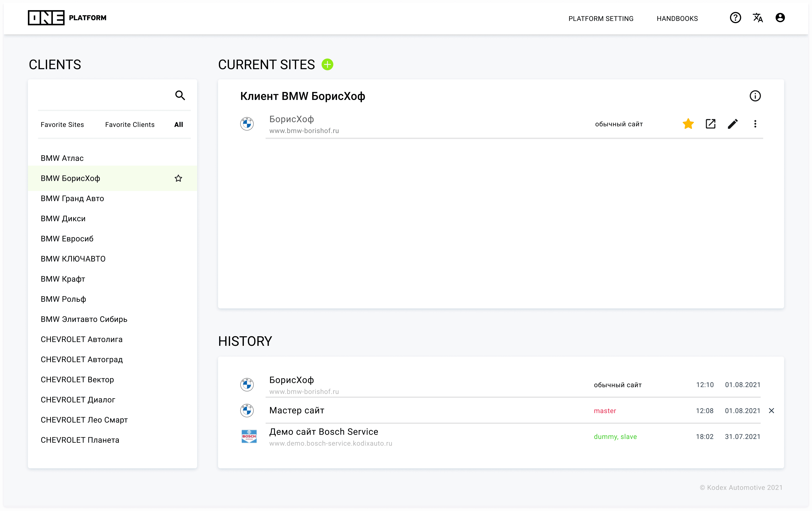Image resolution: width=812 pixels, height=511 pixels.
Task: Open the Platform Setting menu
Action: pos(600,19)
